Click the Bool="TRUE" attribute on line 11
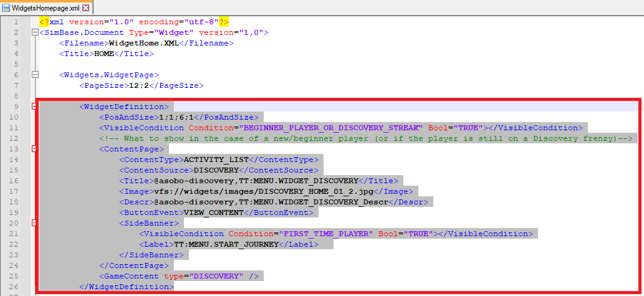 [x=456, y=128]
